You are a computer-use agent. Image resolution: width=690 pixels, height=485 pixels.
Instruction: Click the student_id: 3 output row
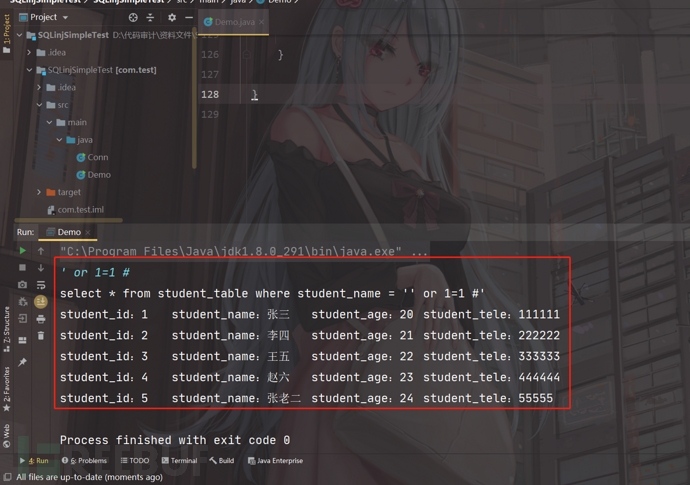coord(310,356)
